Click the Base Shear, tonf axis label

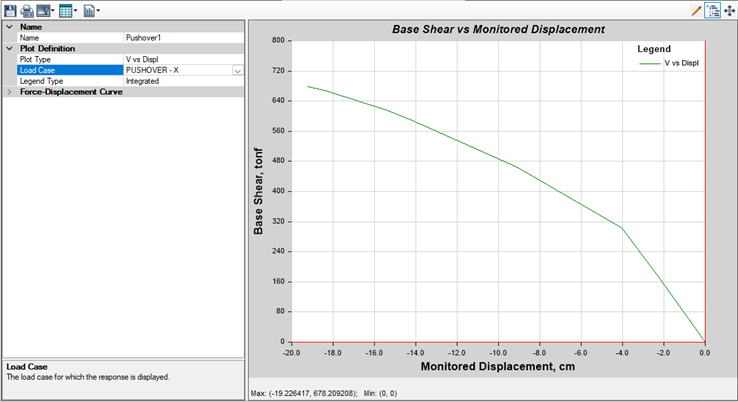coord(259,191)
